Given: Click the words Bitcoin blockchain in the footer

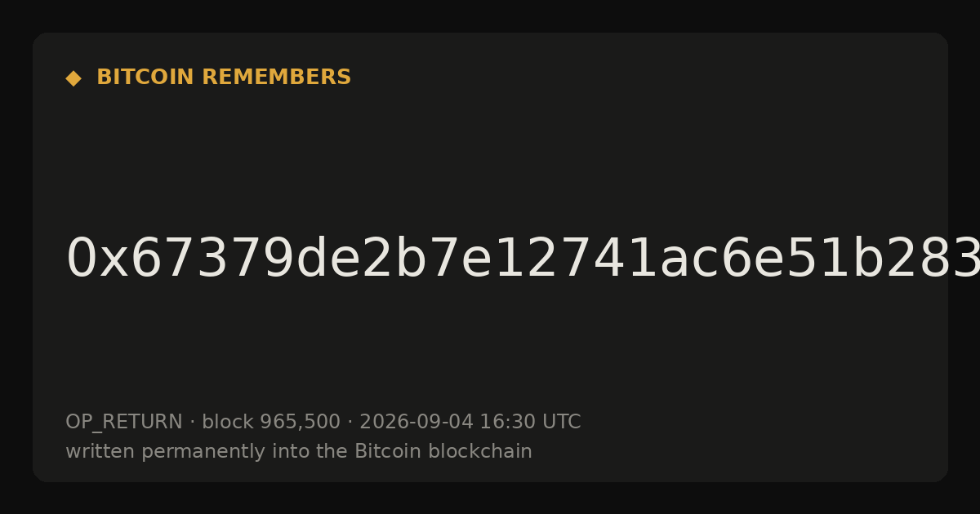Looking at the screenshot, I should point(443,452).
